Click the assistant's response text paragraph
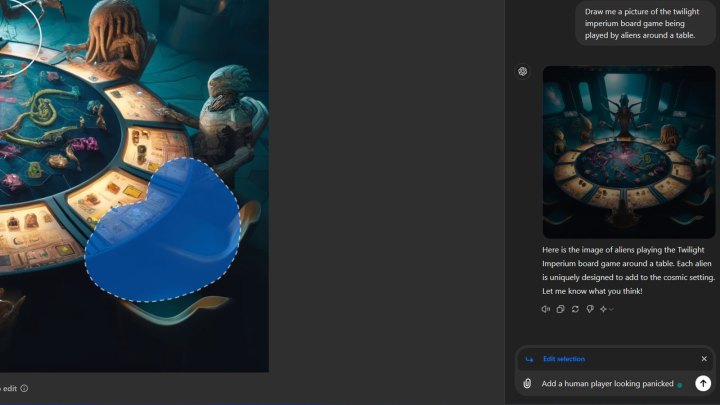 click(x=623, y=270)
